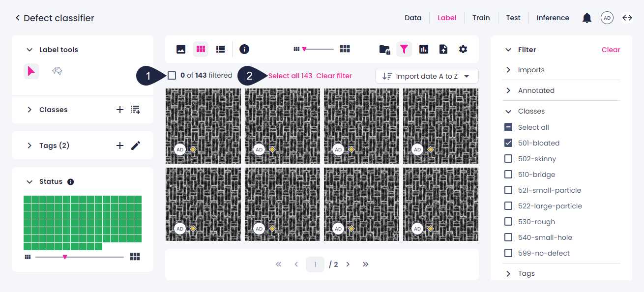Image resolution: width=644 pixels, height=292 pixels.
Task: Check the 502-skinny class
Action: click(x=508, y=159)
